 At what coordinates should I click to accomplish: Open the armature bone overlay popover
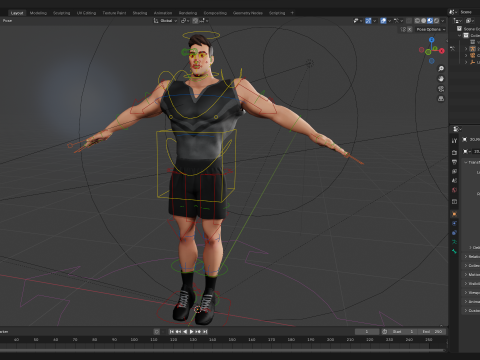pos(398,21)
